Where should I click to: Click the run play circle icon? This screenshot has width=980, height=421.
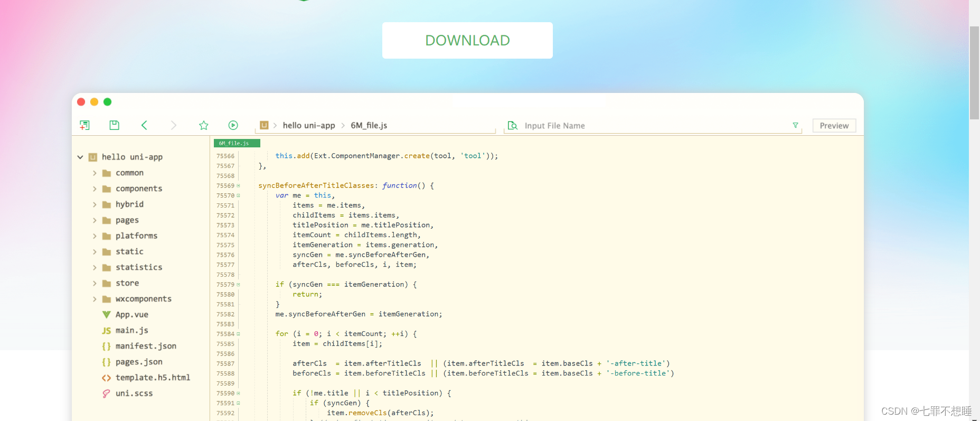point(233,125)
